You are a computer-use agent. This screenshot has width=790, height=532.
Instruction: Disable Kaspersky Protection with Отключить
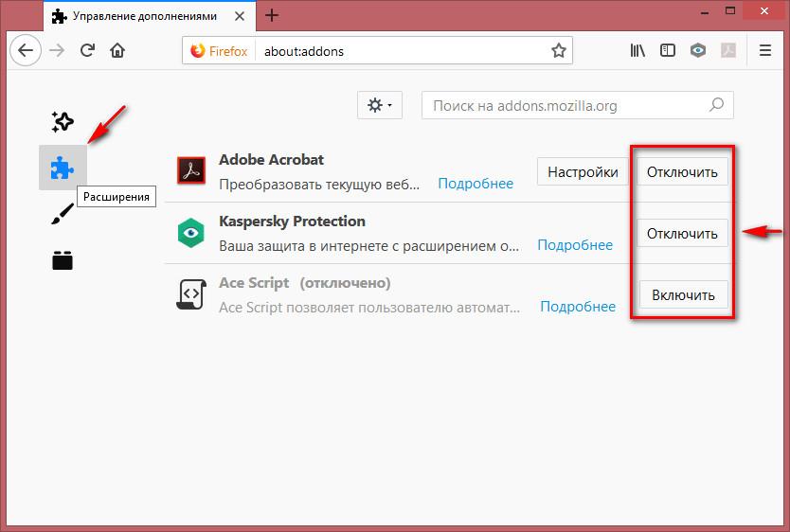click(682, 233)
